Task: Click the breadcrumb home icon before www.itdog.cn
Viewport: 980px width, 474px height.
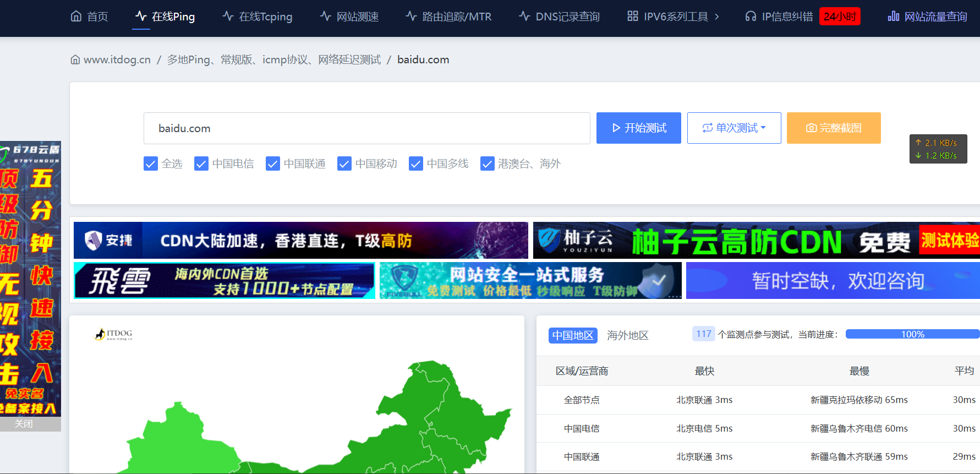Action: click(x=75, y=59)
